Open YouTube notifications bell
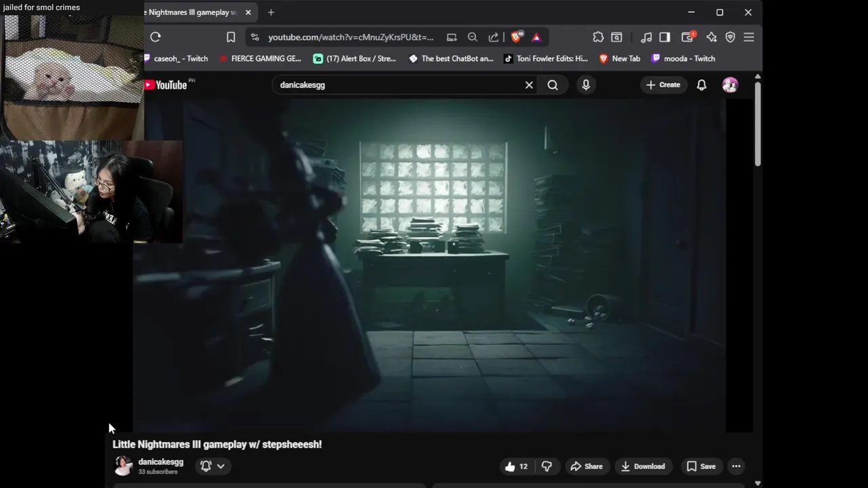The height and width of the screenshot is (488, 868). pos(702,85)
